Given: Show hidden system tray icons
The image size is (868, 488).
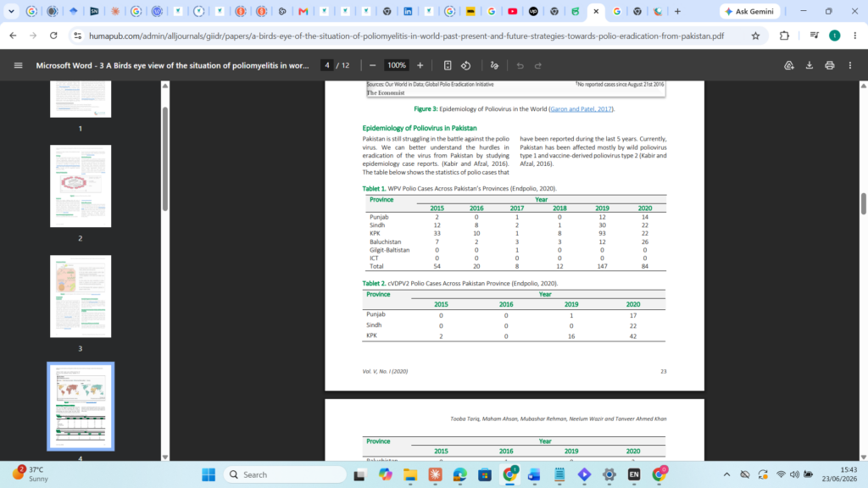Looking at the screenshot, I should 726,474.
